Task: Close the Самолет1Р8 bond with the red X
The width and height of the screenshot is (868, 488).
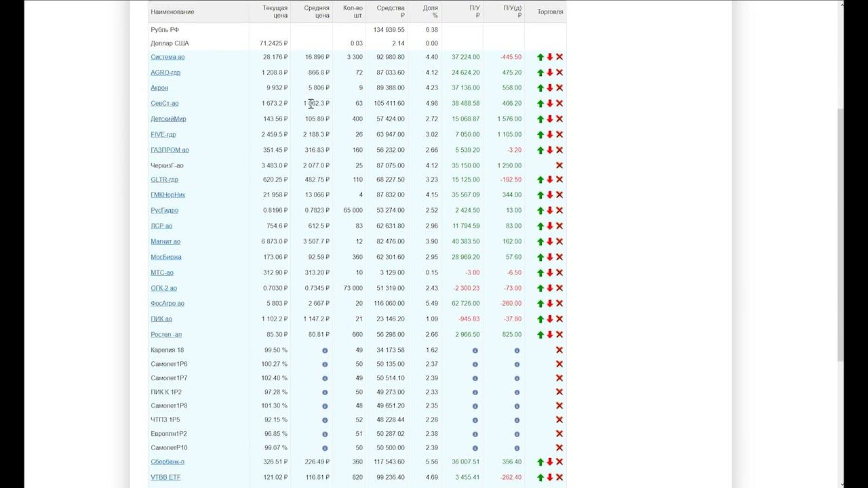Action: [559, 406]
